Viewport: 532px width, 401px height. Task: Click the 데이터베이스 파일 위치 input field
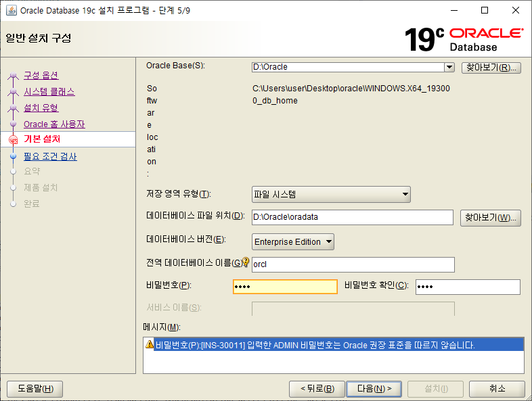pos(353,217)
